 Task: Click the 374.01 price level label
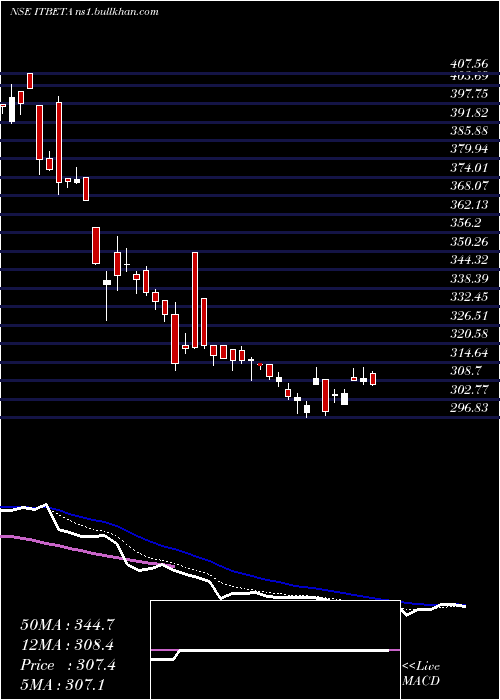tap(469, 168)
